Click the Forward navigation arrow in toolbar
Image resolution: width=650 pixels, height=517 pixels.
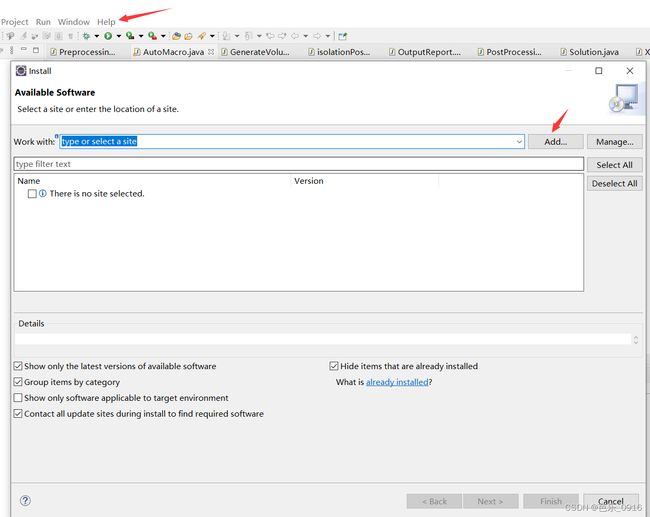pyautogui.click(x=317, y=36)
